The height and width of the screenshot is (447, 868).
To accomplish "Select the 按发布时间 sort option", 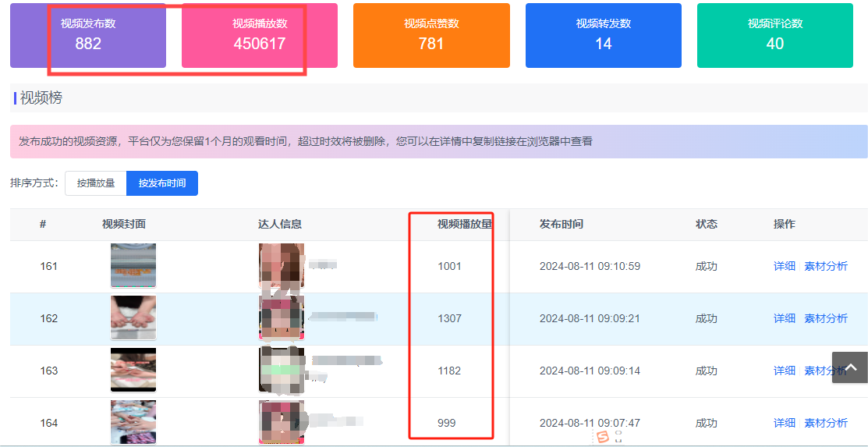I will pyautogui.click(x=162, y=183).
